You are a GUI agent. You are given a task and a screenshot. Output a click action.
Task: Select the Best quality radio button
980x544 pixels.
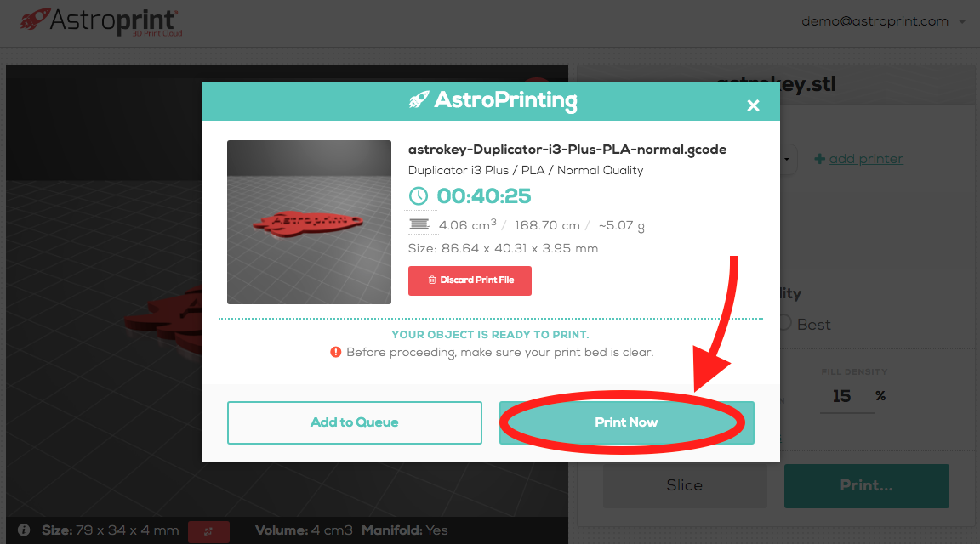[785, 324]
